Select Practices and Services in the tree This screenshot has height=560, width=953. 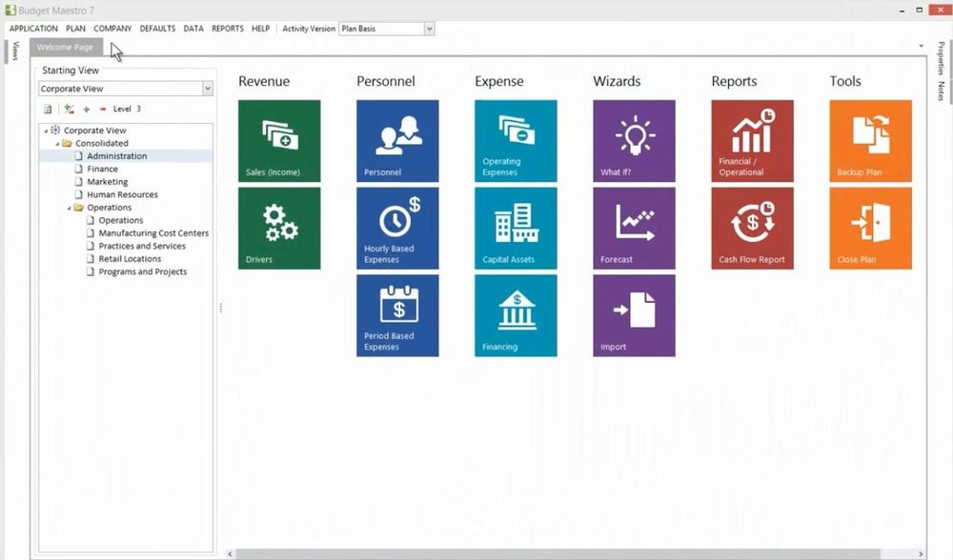[x=142, y=246]
